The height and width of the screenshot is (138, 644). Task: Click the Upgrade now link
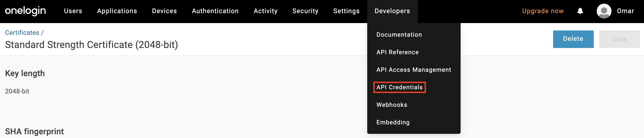click(x=543, y=11)
